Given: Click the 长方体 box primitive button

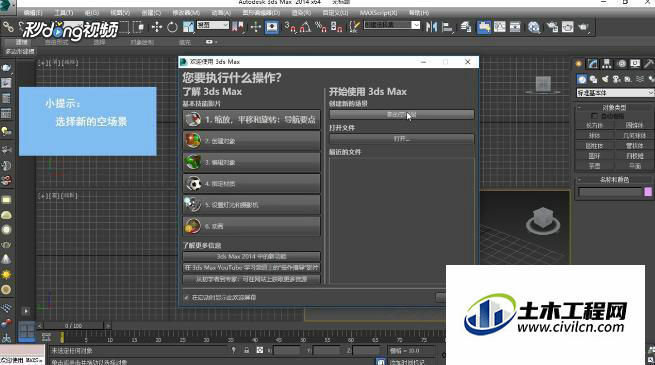Looking at the screenshot, I should pyautogui.click(x=594, y=125).
